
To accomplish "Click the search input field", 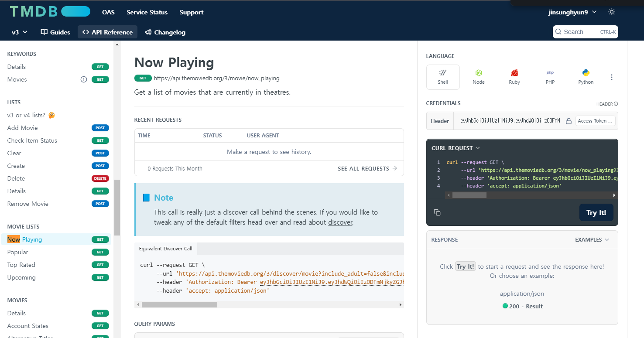I will click(x=580, y=31).
